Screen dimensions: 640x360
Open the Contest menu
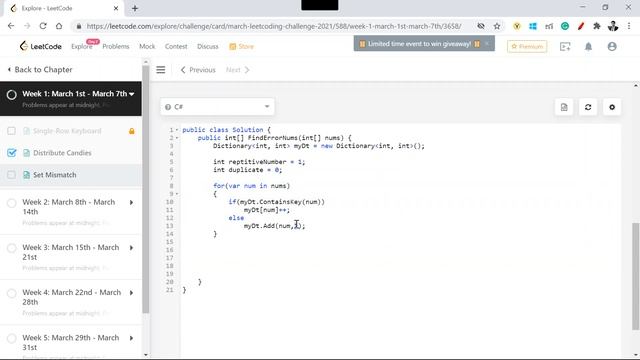click(x=176, y=47)
